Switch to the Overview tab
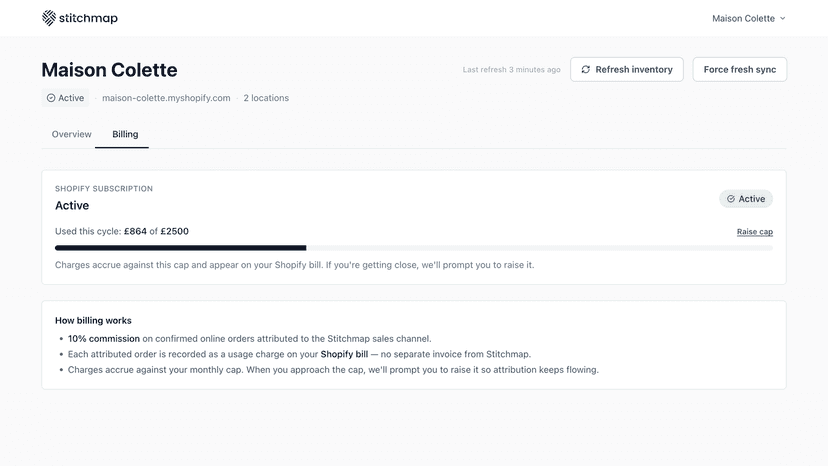Screen dimensions: 828x466 [x=71, y=134]
